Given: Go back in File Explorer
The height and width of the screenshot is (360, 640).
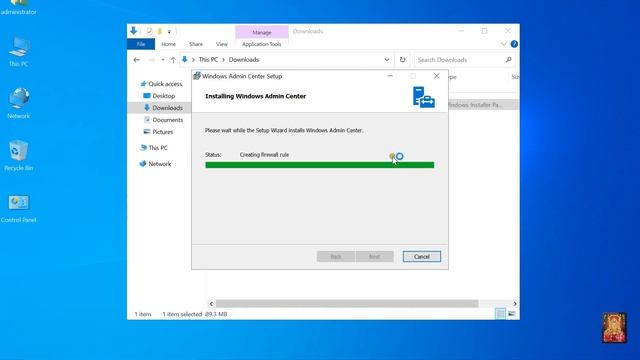Looking at the screenshot, I should tap(137, 60).
